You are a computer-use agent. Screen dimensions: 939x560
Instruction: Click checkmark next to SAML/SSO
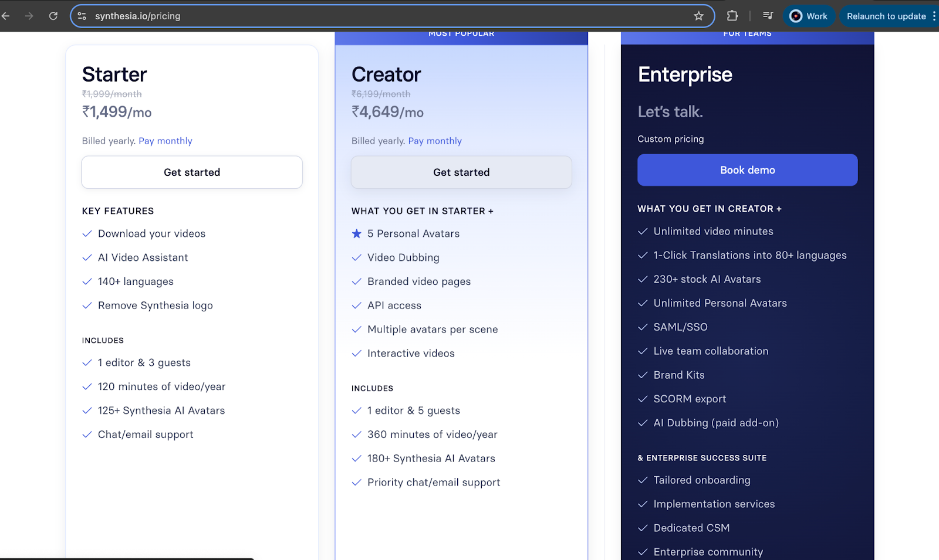click(643, 327)
